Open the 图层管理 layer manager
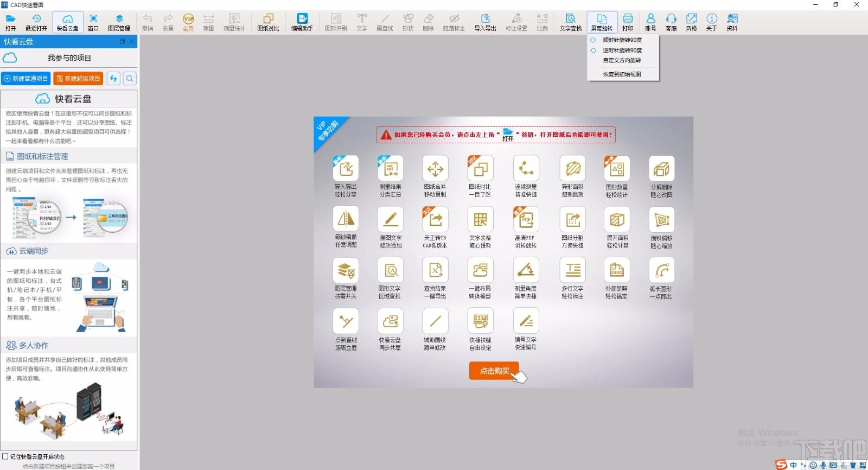Screen dimensions: 868x470 119,22
